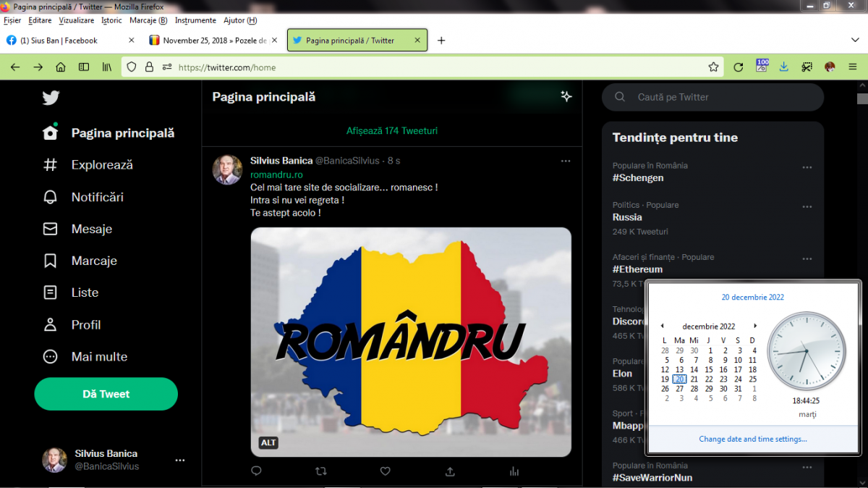
Task: Reload page in Firefox toolbar
Action: 738,67
